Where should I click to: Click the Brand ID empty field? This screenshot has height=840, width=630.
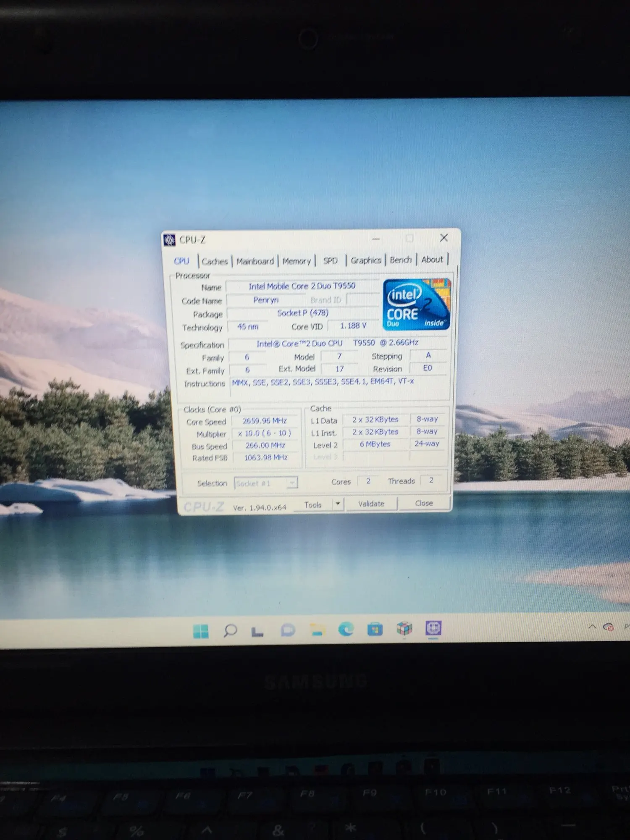[363, 299]
